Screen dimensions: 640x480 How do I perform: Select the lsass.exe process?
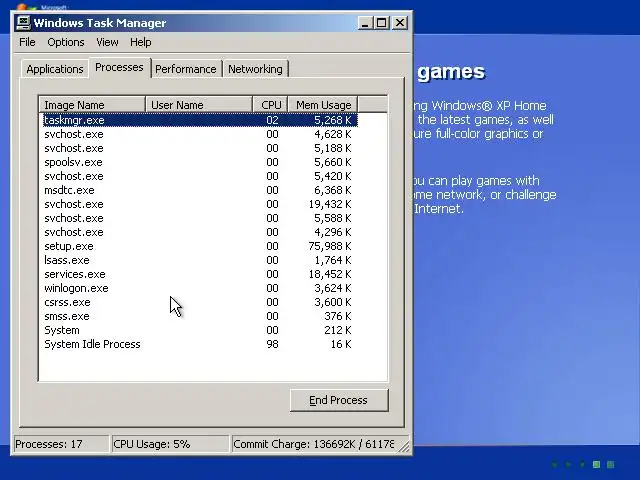coord(200,260)
